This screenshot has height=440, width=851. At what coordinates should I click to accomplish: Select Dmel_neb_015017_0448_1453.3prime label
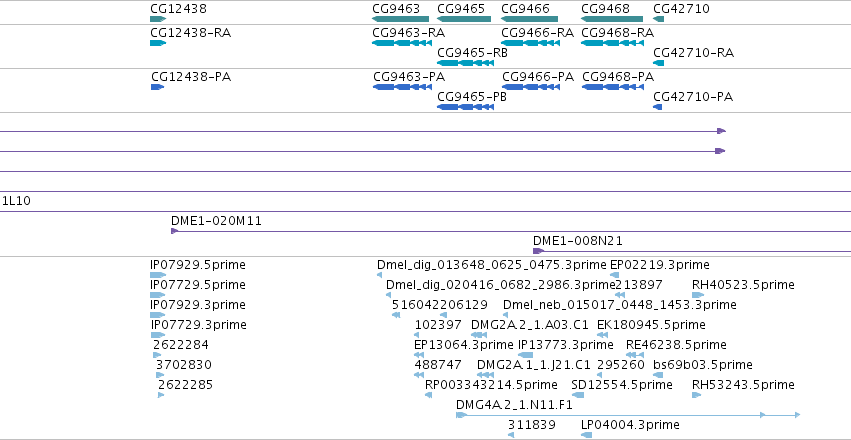[620, 305]
